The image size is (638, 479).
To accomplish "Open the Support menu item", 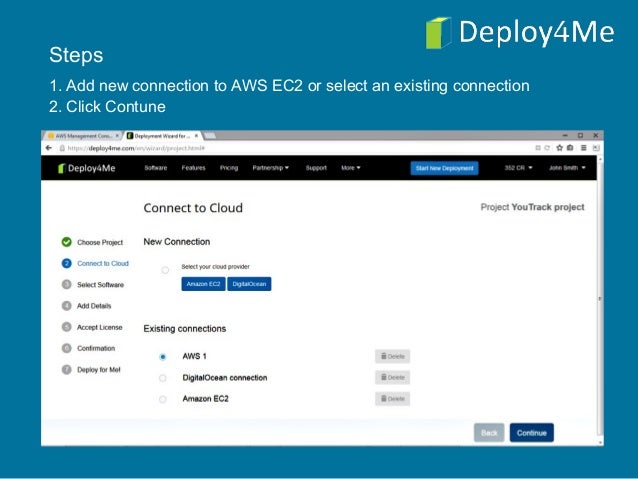I will [x=316, y=168].
